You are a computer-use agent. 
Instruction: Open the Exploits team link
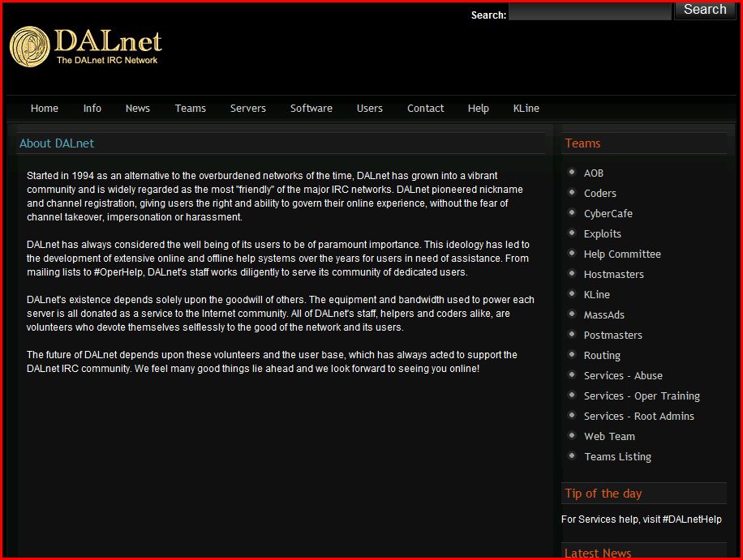[x=602, y=234]
